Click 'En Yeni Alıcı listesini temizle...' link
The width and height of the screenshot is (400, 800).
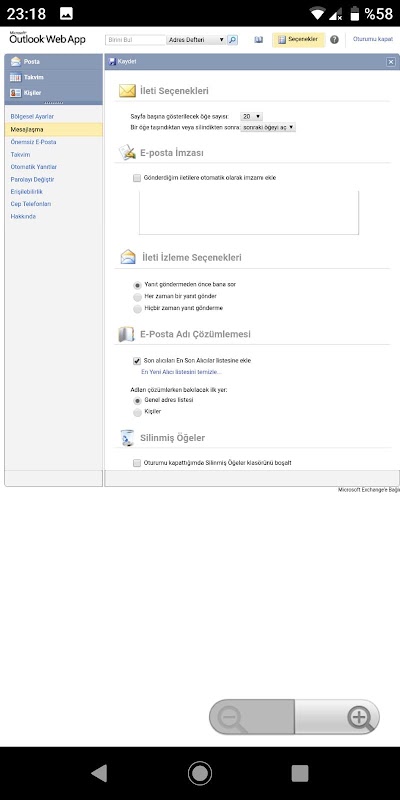coord(181,372)
